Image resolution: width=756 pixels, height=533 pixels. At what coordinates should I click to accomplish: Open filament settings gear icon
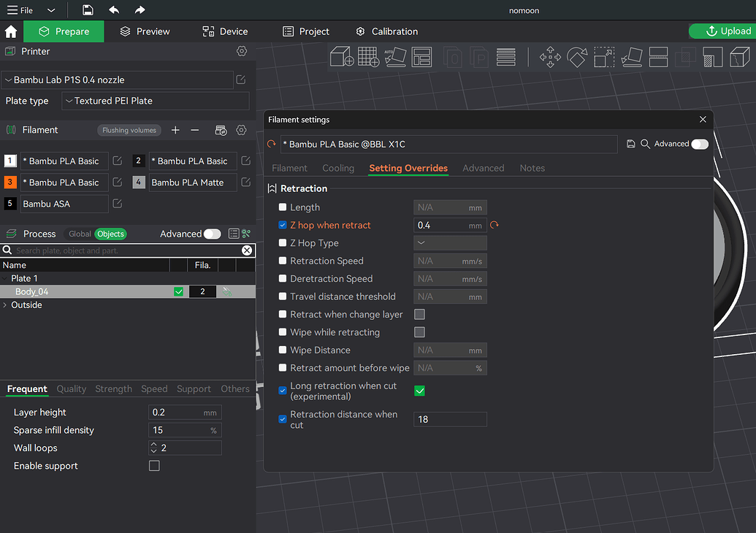click(x=242, y=130)
